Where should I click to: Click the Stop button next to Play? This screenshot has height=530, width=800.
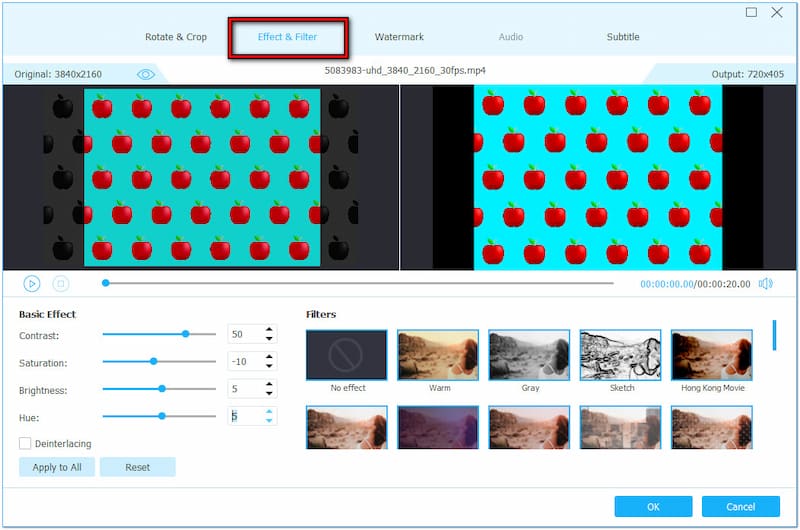[x=60, y=284]
